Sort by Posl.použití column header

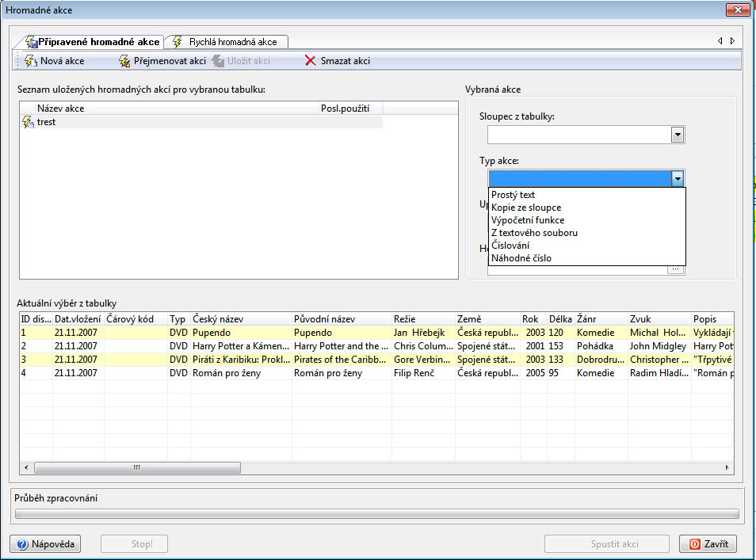pos(350,109)
